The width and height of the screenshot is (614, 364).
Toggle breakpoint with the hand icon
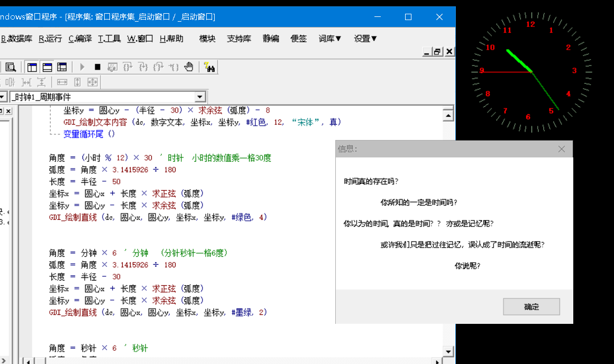[189, 67]
